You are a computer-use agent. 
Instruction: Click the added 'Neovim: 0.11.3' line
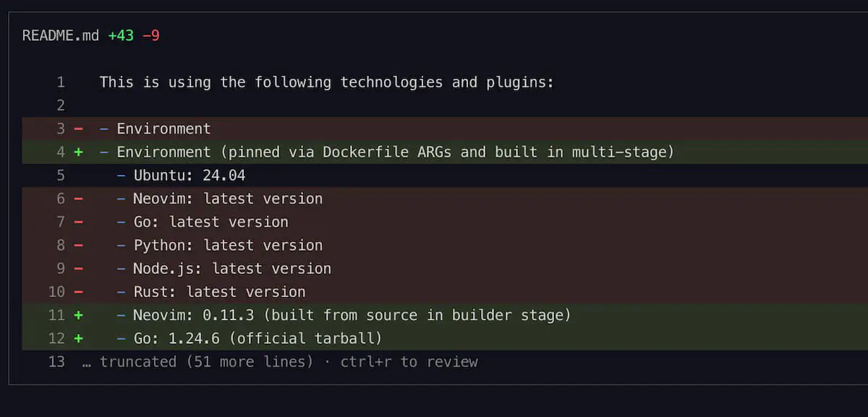pyautogui.click(x=445, y=315)
